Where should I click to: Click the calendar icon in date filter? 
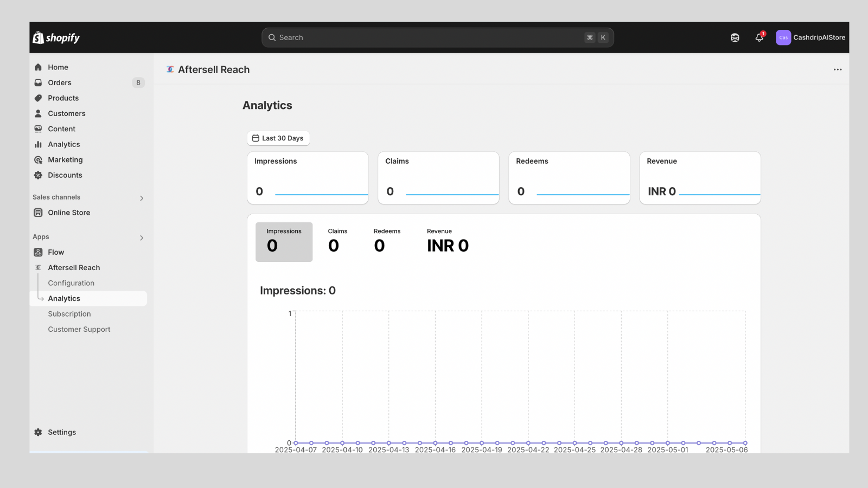pos(256,138)
